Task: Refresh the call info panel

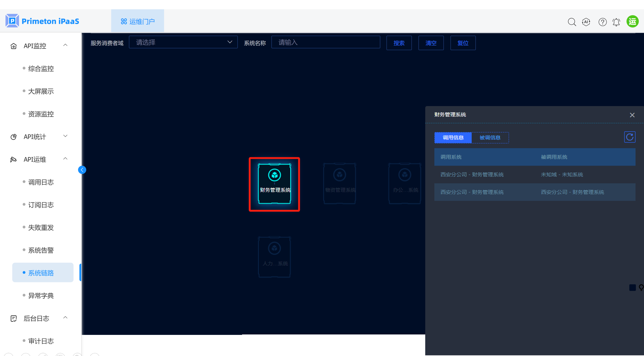Action: [x=629, y=137]
